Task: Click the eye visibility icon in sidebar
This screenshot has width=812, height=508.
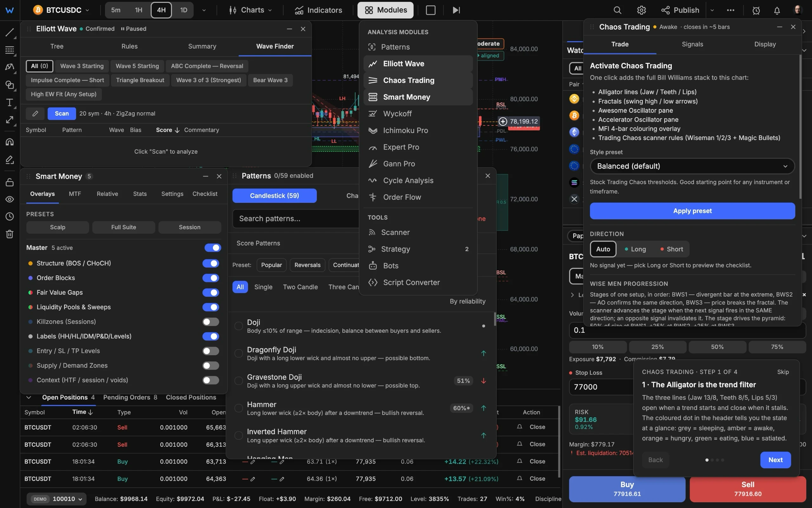Action: pyautogui.click(x=10, y=199)
